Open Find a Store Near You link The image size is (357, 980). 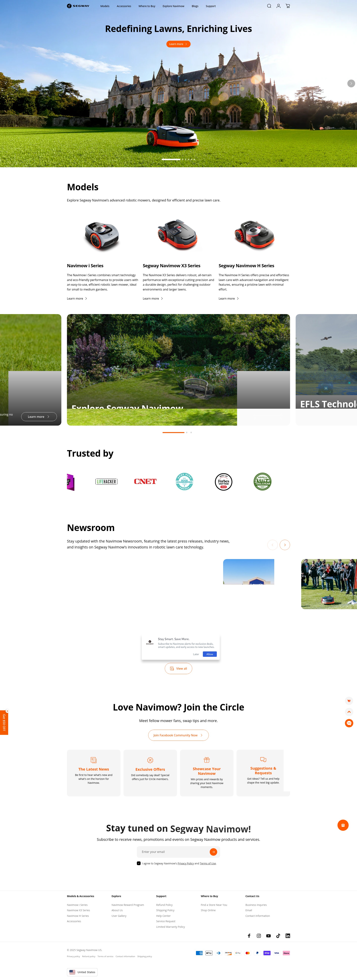click(214, 905)
